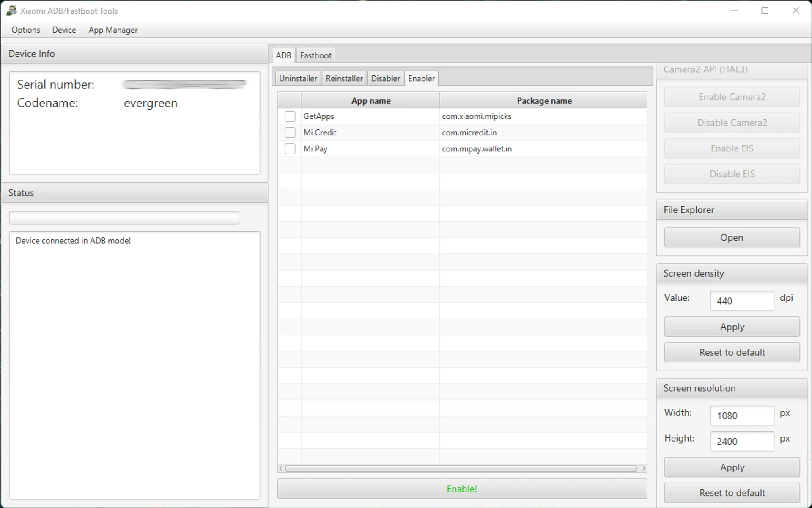Reset screen density to default
Image resolution: width=812 pixels, height=508 pixels.
click(x=732, y=352)
